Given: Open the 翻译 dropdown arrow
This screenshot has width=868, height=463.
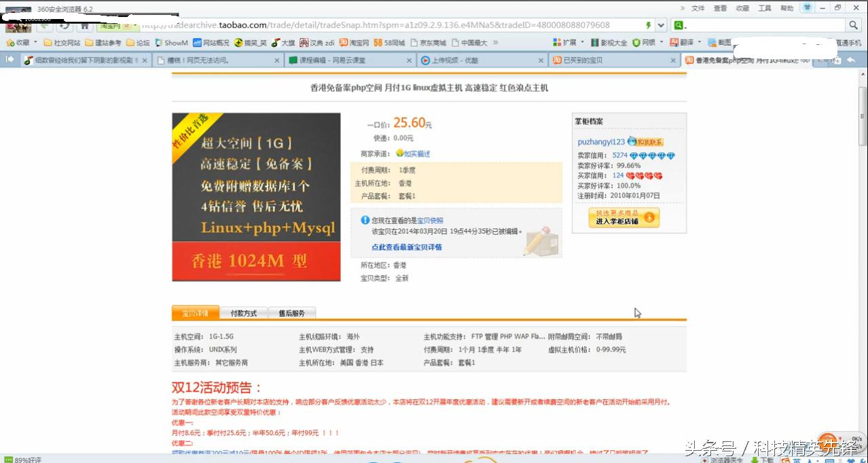Looking at the screenshot, I should point(698,41).
